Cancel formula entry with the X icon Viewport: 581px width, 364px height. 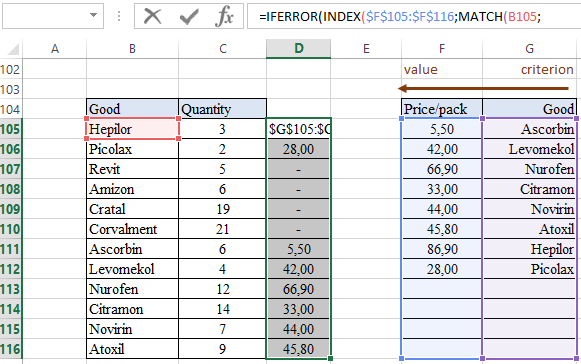(153, 16)
